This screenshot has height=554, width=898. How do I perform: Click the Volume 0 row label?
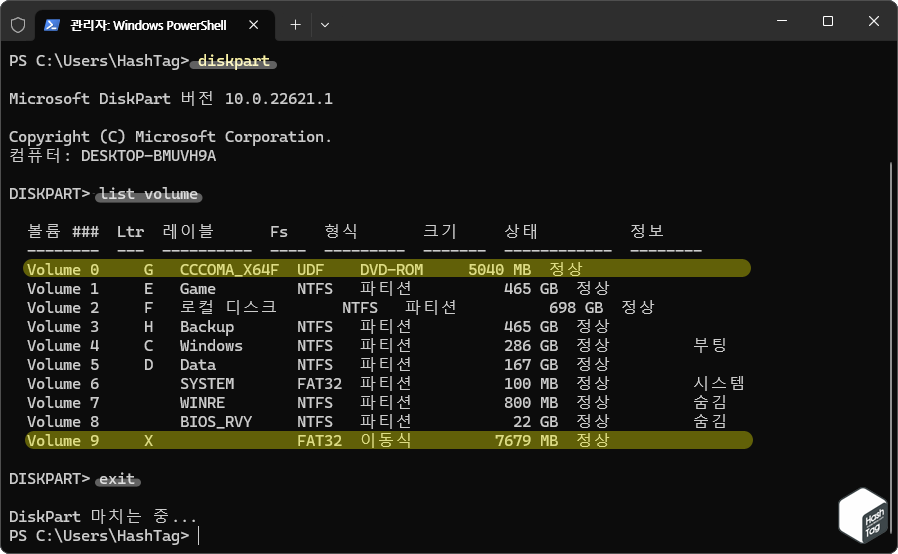click(x=63, y=269)
